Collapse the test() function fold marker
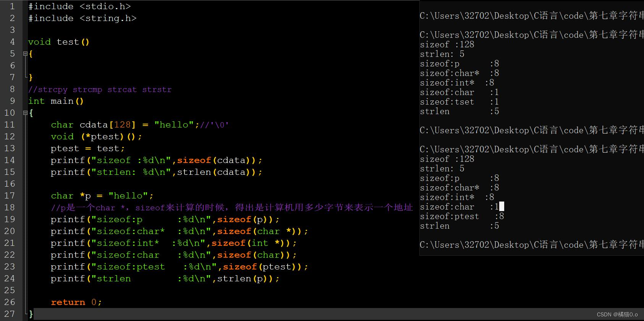Image resolution: width=644 pixels, height=321 pixels. 25,54
